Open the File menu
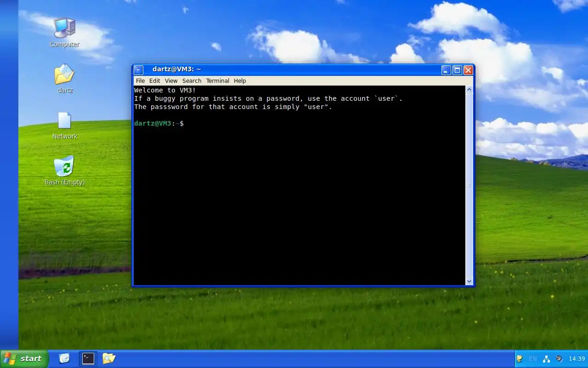Viewport: 588px width, 368px height. pos(140,81)
